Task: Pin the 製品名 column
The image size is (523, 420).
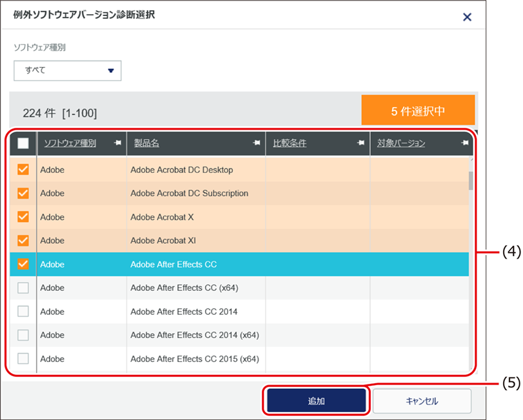Action: [257, 143]
